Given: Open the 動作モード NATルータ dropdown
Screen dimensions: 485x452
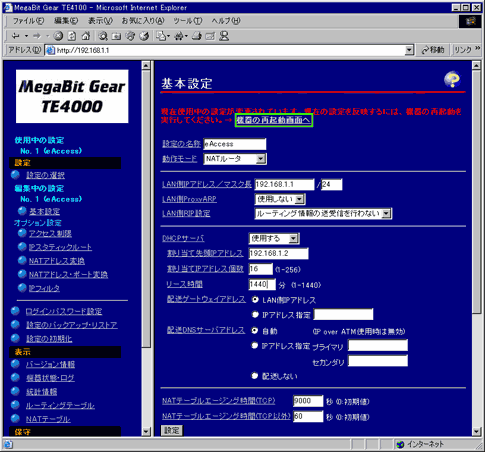Looking at the screenshot, I should click(235, 159).
